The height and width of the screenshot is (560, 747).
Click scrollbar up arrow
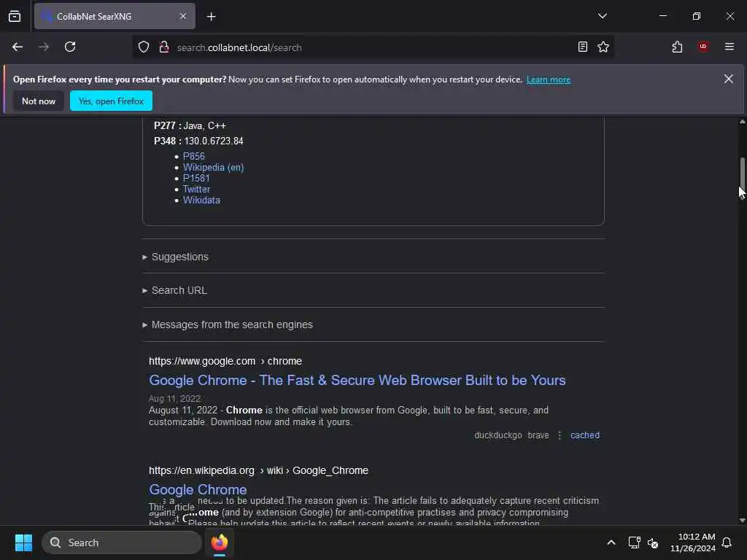(x=742, y=122)
